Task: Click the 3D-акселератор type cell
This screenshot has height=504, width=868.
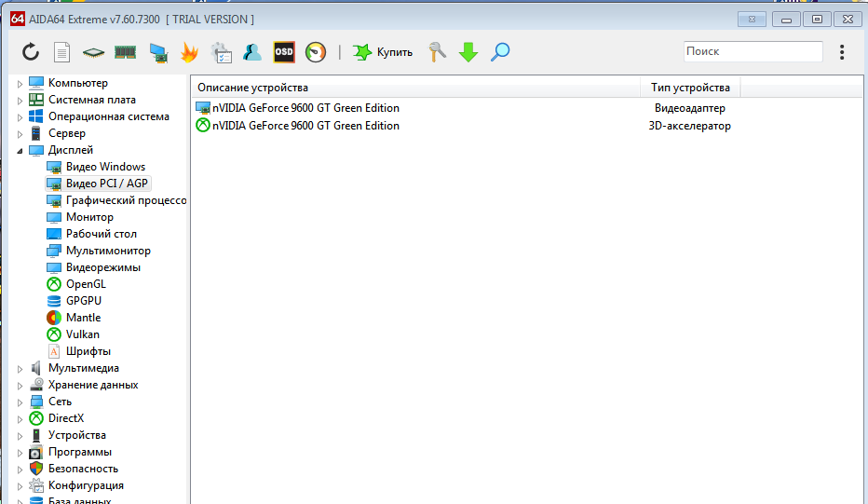Action: (x=690, y=126)
